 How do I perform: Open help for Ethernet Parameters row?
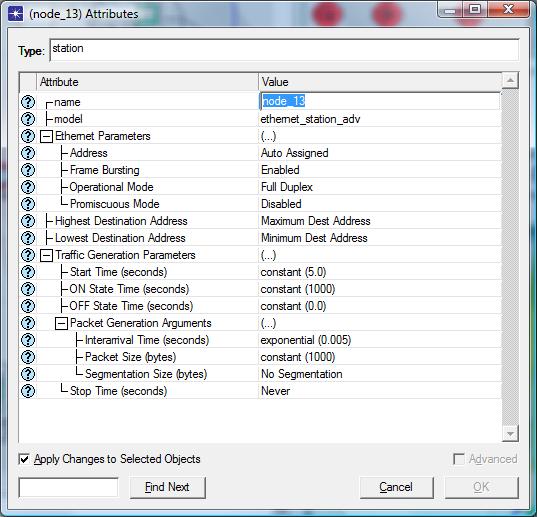coord(28,136)
